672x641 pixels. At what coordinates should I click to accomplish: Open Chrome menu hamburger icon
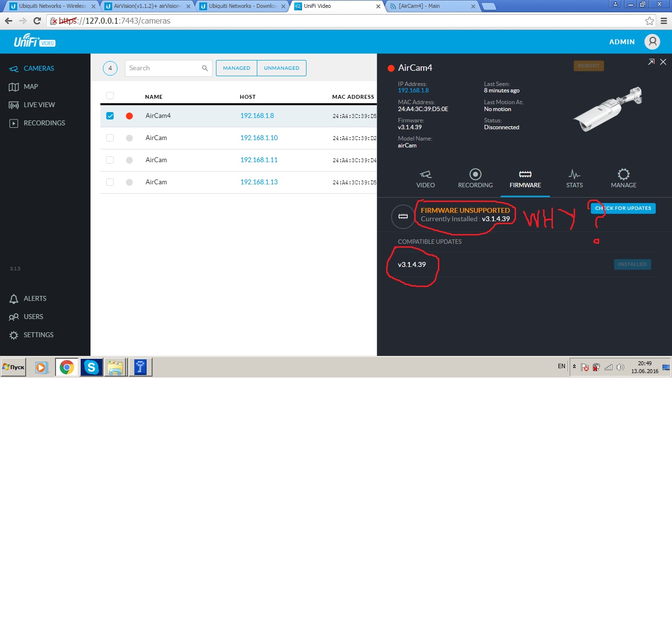(664, 21)
